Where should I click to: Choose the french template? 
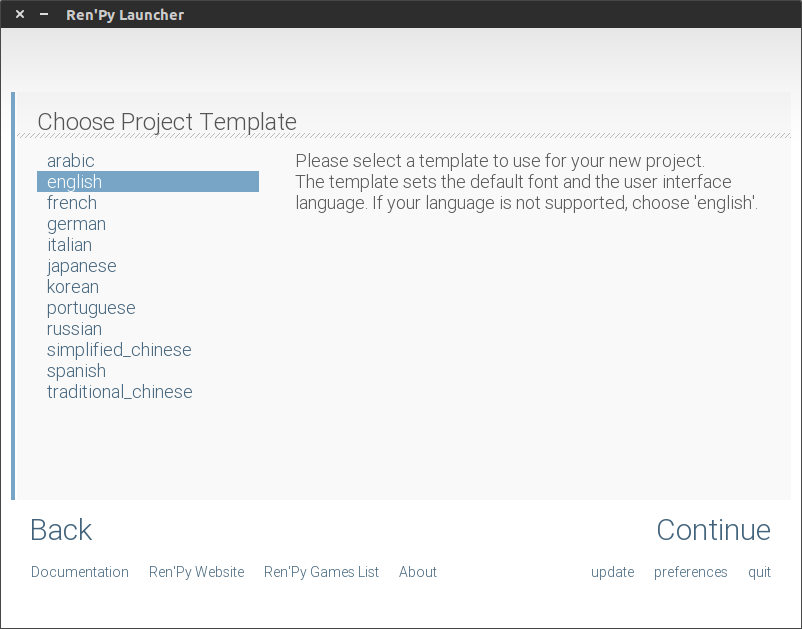coord(72,203)
